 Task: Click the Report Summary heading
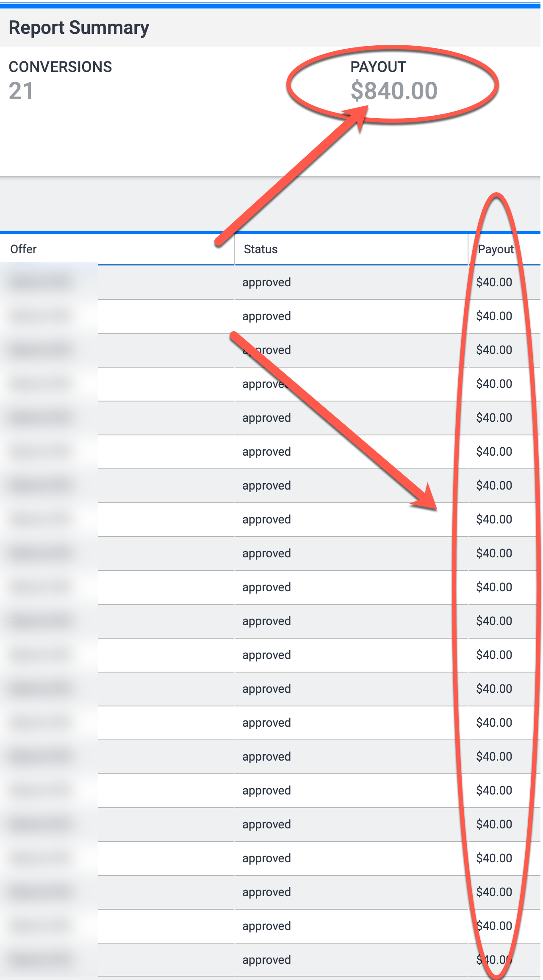(79, 28)
